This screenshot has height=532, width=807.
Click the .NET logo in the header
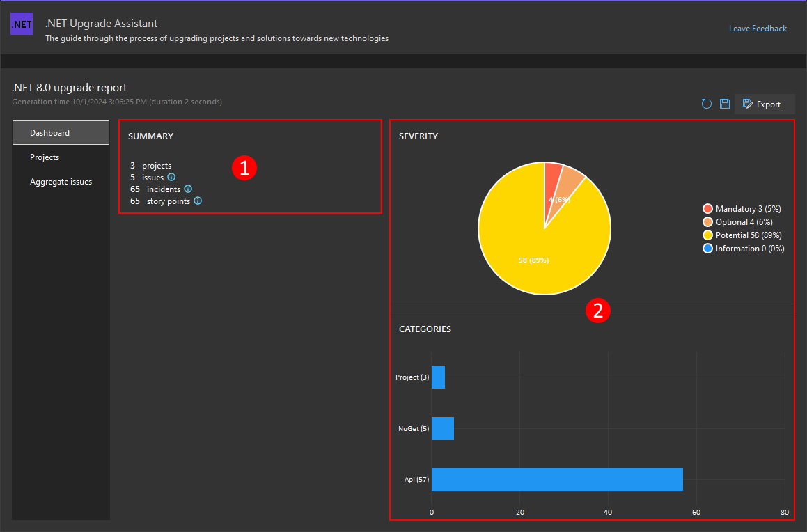22,23
